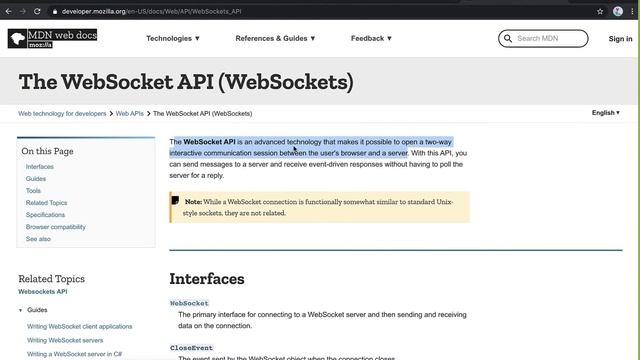Open the browser profile avatar

[x=618, y=11]
